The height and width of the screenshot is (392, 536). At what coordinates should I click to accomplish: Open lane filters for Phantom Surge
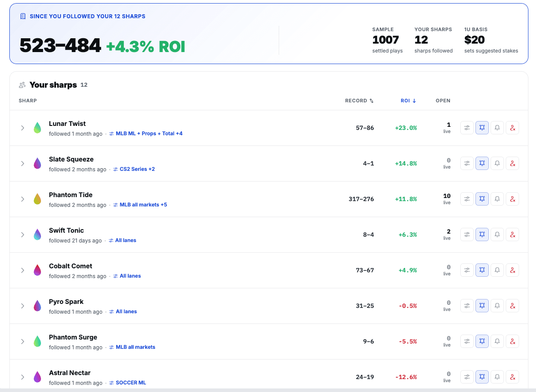467,341
